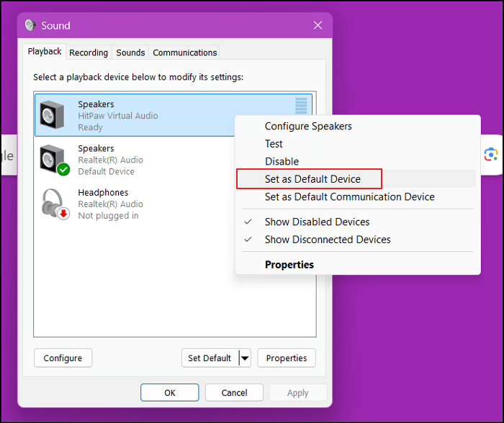Switch to the Recording tab
This screenshot has width=504, height=423.
[89, 53]
